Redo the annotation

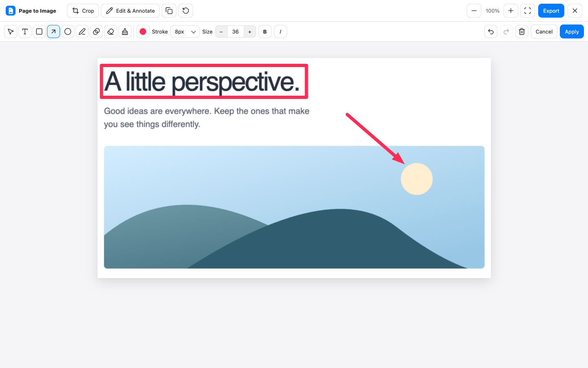click(506, 31)
